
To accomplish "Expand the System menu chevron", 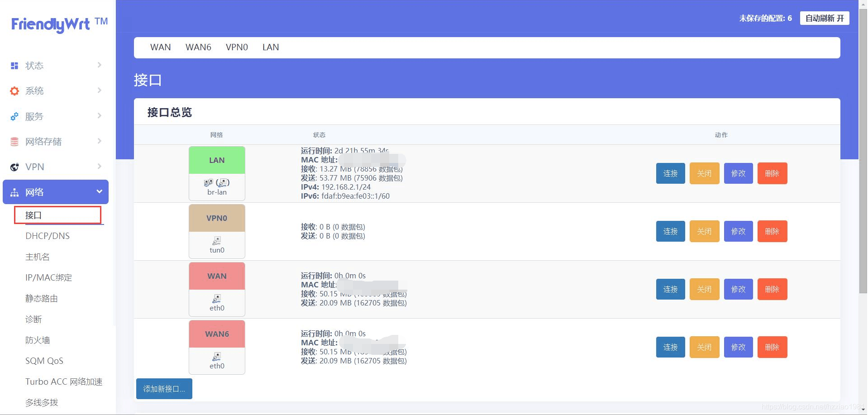I will tap(99, 91).
